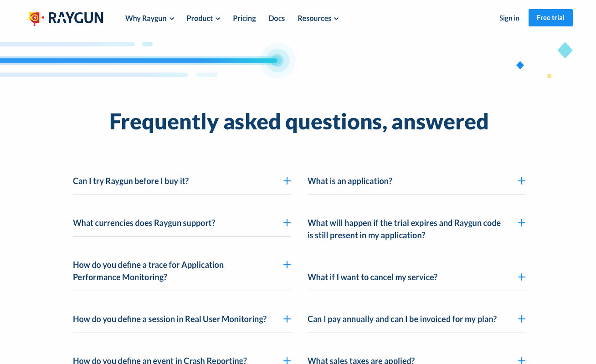This screenshot has width=596, height=364.
Task: Expand plus icon for Application Performance Monitoring trace question
Action: pos(287,265)
